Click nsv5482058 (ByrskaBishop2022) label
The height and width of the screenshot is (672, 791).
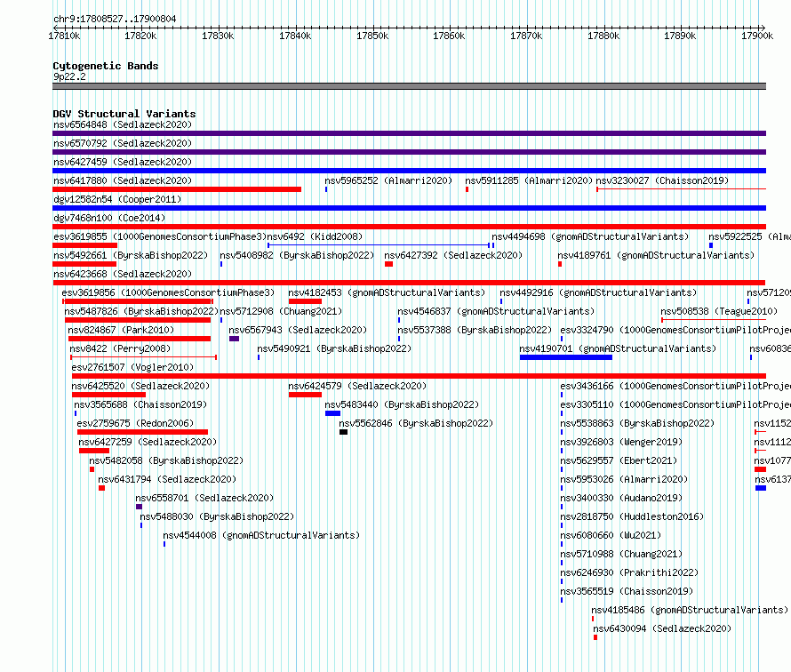click(x=166, y=460)
